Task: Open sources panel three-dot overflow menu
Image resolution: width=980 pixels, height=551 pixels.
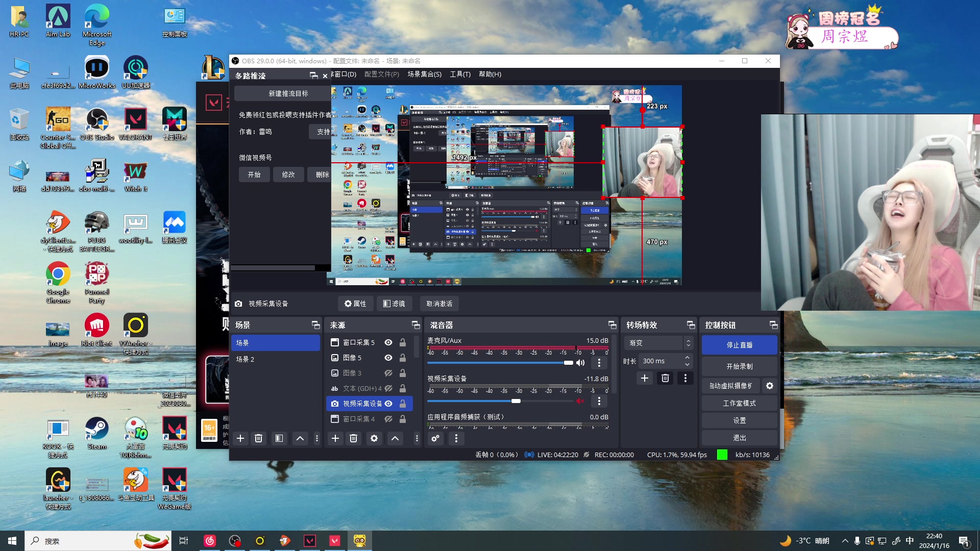Action: tap(416, 438)
